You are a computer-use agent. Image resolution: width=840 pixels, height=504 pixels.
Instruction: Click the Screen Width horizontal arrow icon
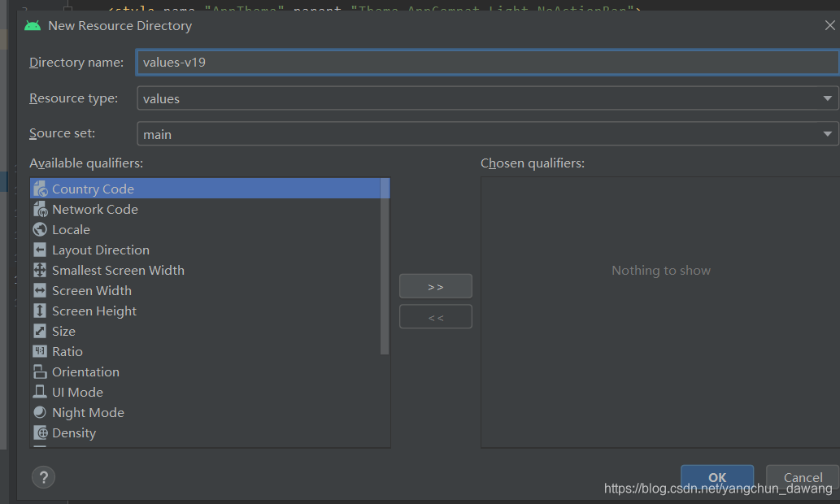coord(40,291)
